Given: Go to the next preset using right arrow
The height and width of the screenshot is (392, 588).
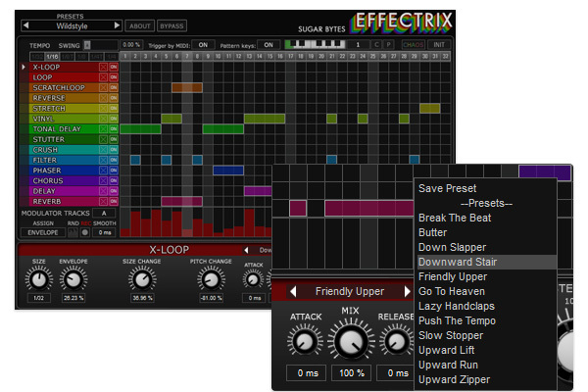Looking at the screenshot, I should point(117,25).
